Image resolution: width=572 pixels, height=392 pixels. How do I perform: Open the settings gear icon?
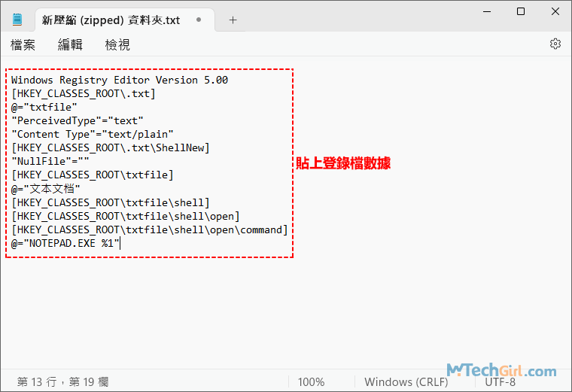pyautogui.click(x=555, y=44)
